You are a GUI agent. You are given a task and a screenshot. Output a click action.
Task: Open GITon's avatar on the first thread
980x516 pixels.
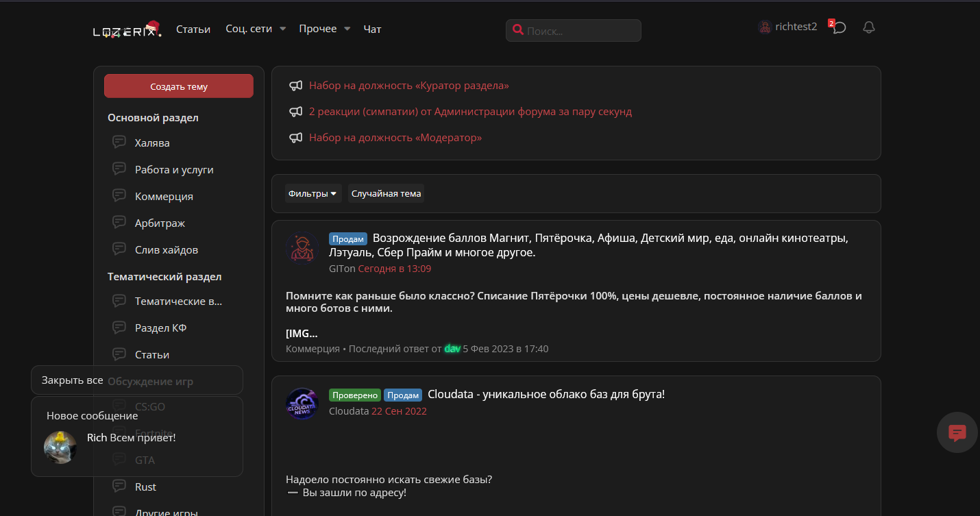coord(302,248)
